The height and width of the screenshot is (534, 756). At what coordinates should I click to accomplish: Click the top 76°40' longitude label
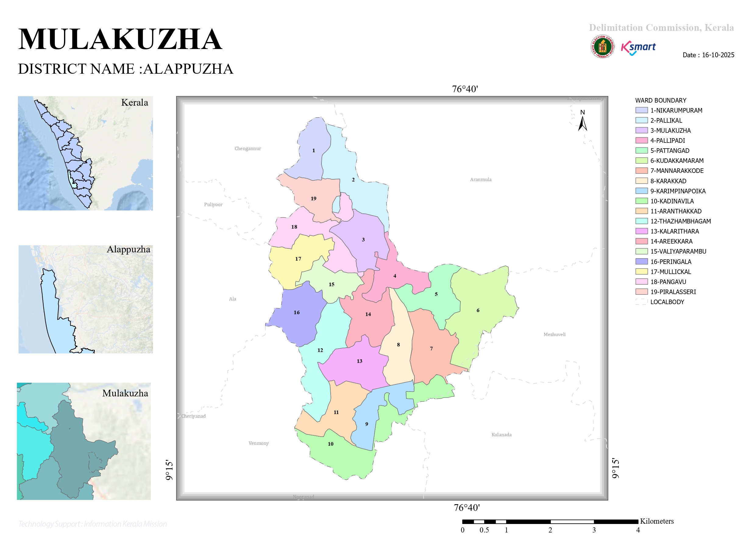465,89
